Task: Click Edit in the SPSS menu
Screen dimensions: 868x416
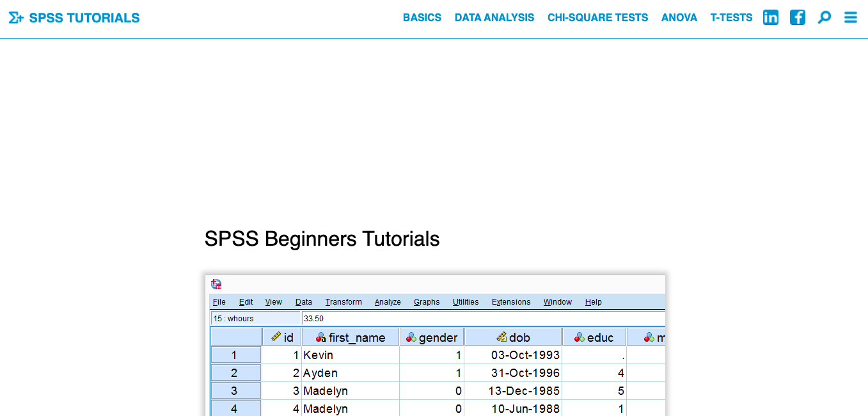Action: [246, 302]
